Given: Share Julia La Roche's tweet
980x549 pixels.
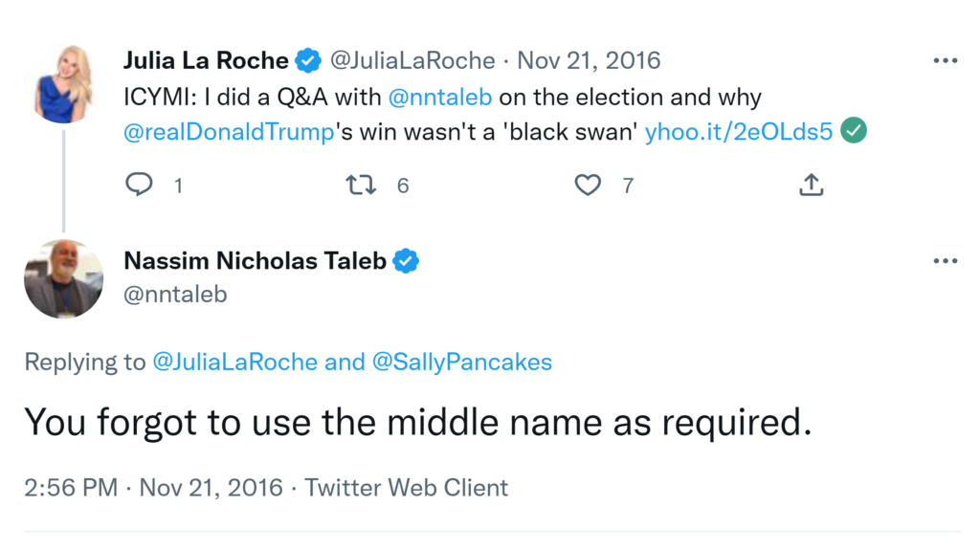Looking at the screenshot, I should click(x=811, y=185).
